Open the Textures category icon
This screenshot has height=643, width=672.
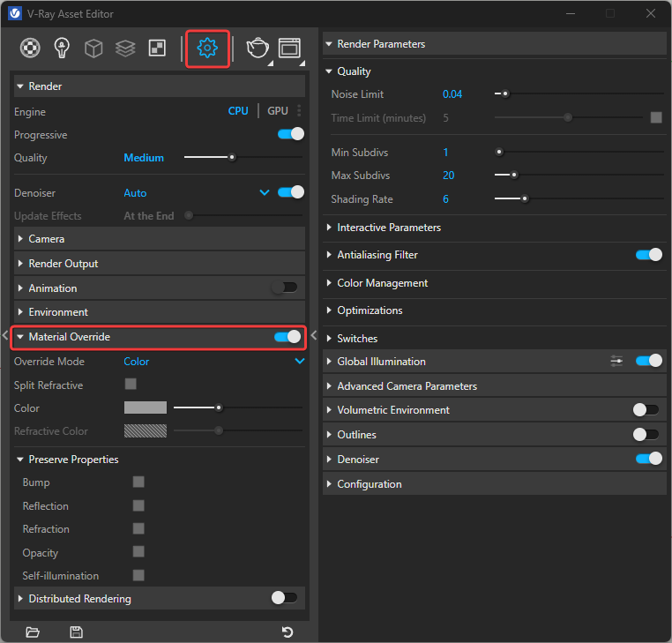tap(157, 49)
